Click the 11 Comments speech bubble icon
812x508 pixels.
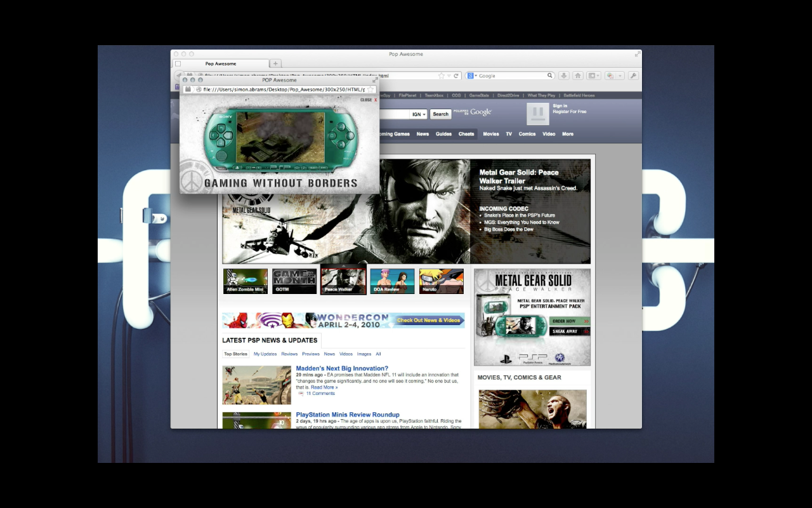(x=301, y=394)
